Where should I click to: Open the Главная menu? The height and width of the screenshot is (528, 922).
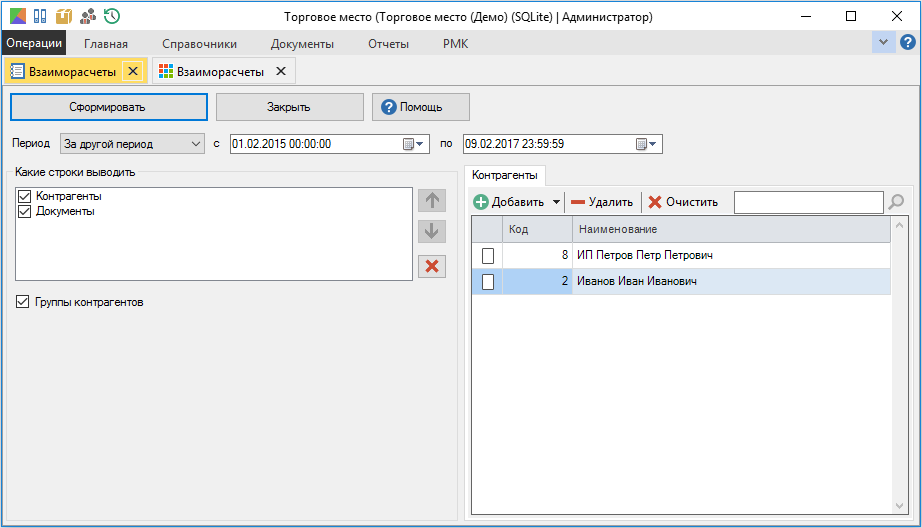106,44
